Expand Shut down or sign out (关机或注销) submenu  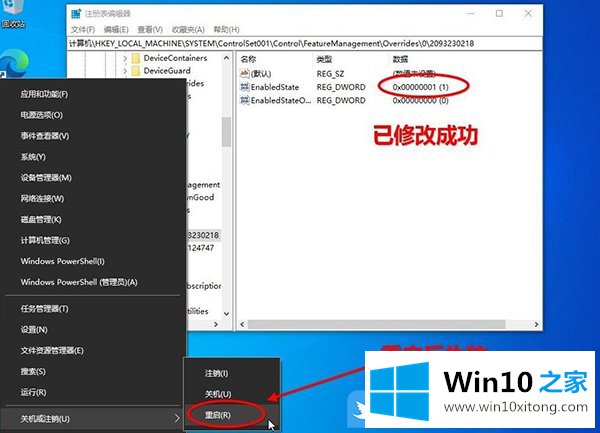click(93, 419)
